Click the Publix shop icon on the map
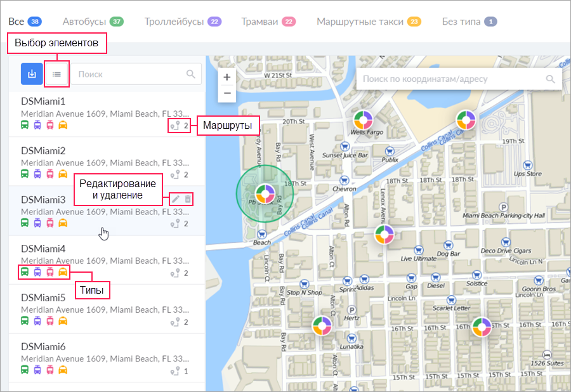This screenshot has height=392, width=571. click(x=390, y=151)
